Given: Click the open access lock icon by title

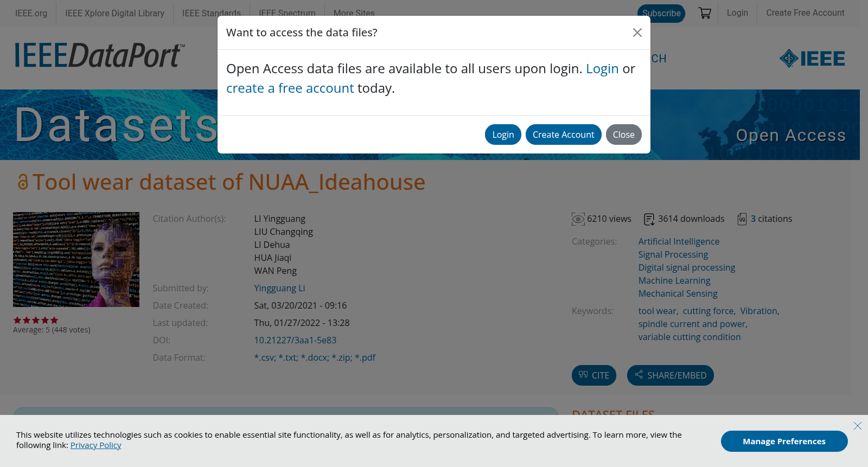Looking at the screenshot, I should click(x=22, y=182).
